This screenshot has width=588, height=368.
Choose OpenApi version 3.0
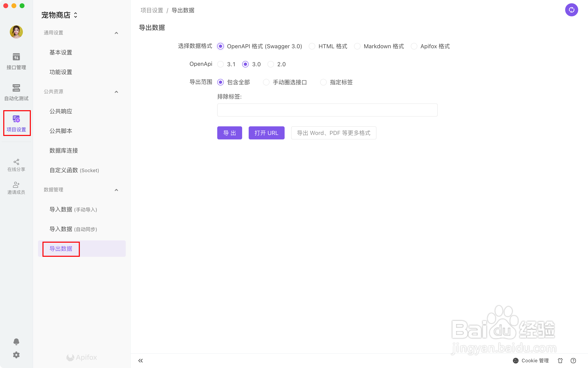tap(245, 64)
